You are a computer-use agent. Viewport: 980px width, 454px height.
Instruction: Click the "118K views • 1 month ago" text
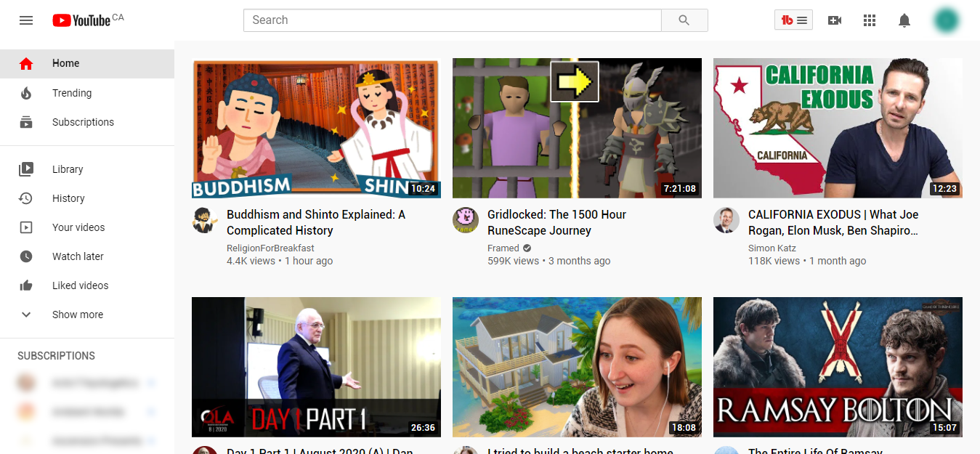(x=807, y=261)
